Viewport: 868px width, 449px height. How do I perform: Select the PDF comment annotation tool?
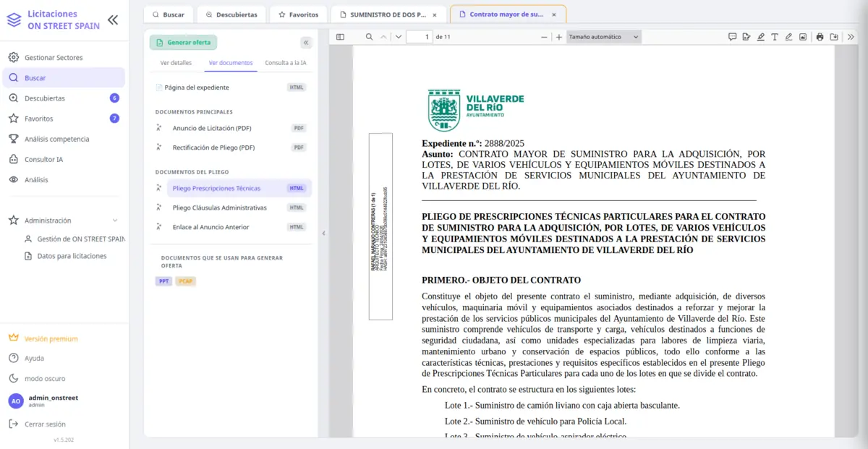[x=732, y=37]
